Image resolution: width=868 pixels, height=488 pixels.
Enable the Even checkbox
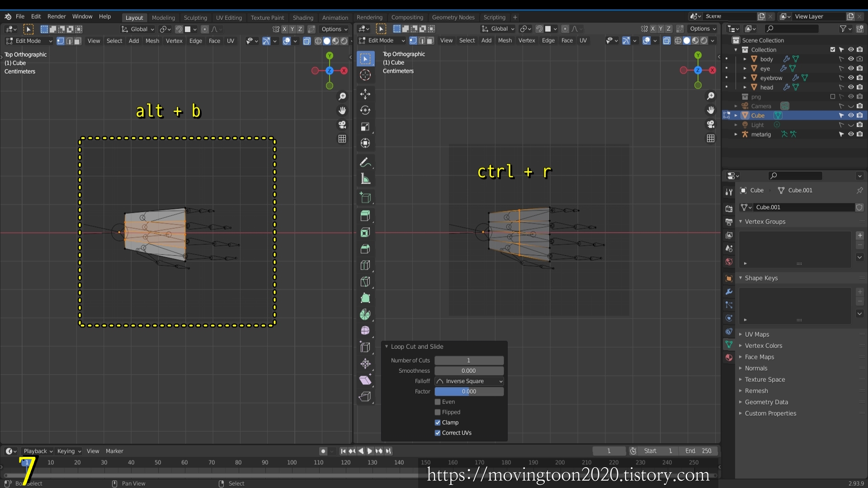pyautogui.click(x=438, y=402)
